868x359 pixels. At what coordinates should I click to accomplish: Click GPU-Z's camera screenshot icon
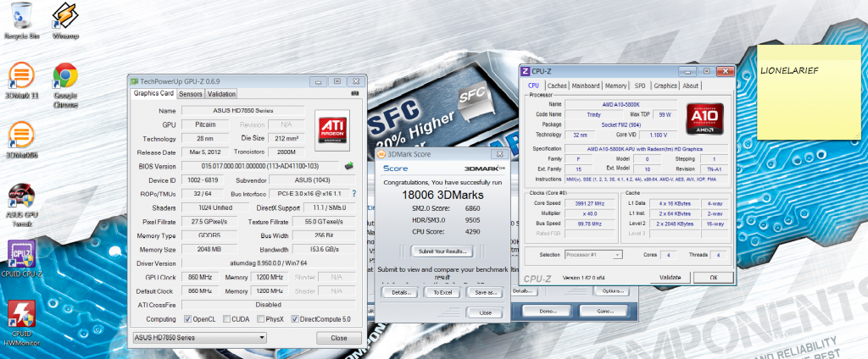355,93
